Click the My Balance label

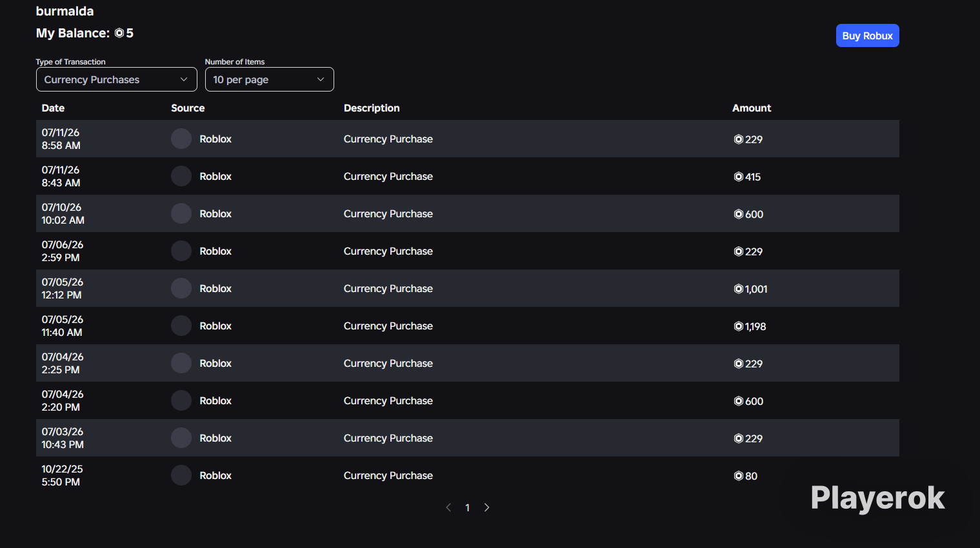73,33
